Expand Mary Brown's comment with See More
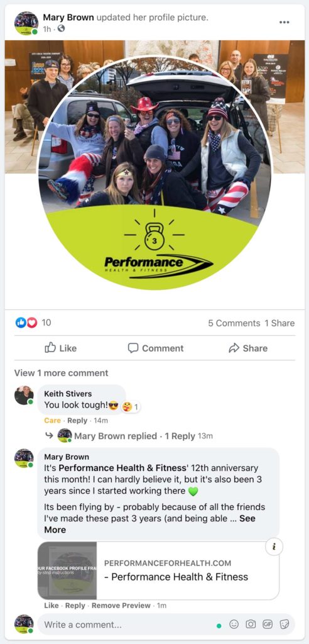 pos(149,524)
